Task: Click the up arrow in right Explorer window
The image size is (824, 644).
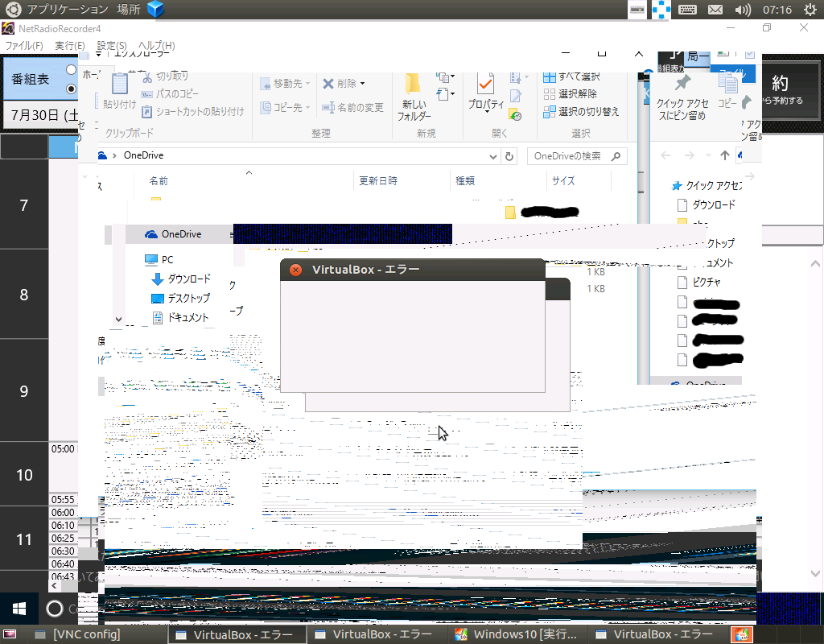Action: click(725, 155)
